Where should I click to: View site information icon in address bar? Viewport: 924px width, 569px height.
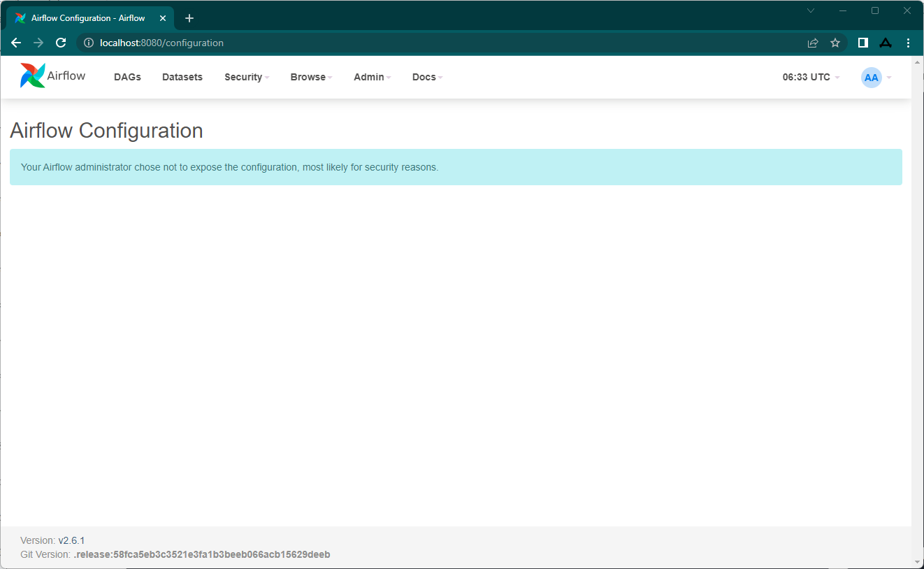89,43
